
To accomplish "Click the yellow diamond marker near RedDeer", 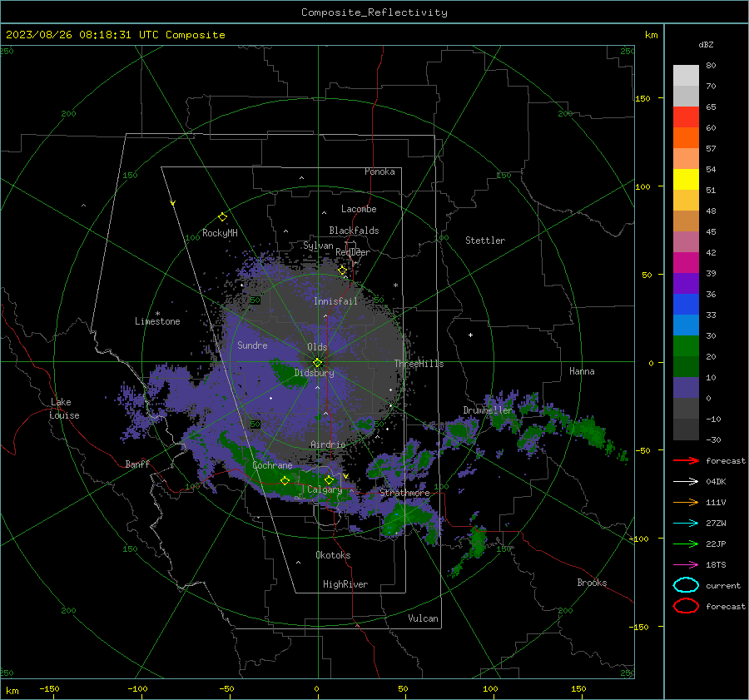I will pos(342,271).
